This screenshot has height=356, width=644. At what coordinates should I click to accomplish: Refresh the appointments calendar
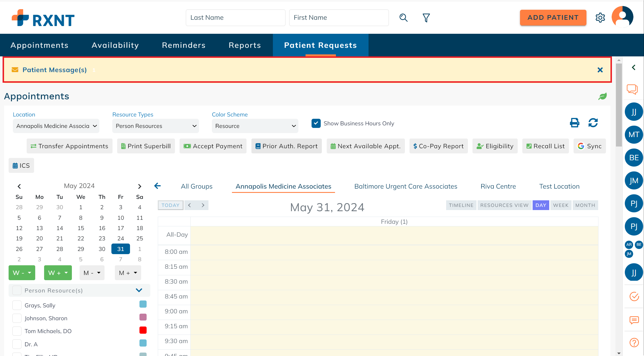[x=593, y=123]
